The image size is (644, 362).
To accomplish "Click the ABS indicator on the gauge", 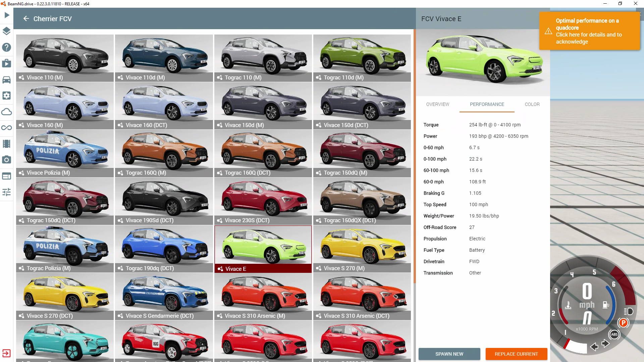I will (614, 334).
